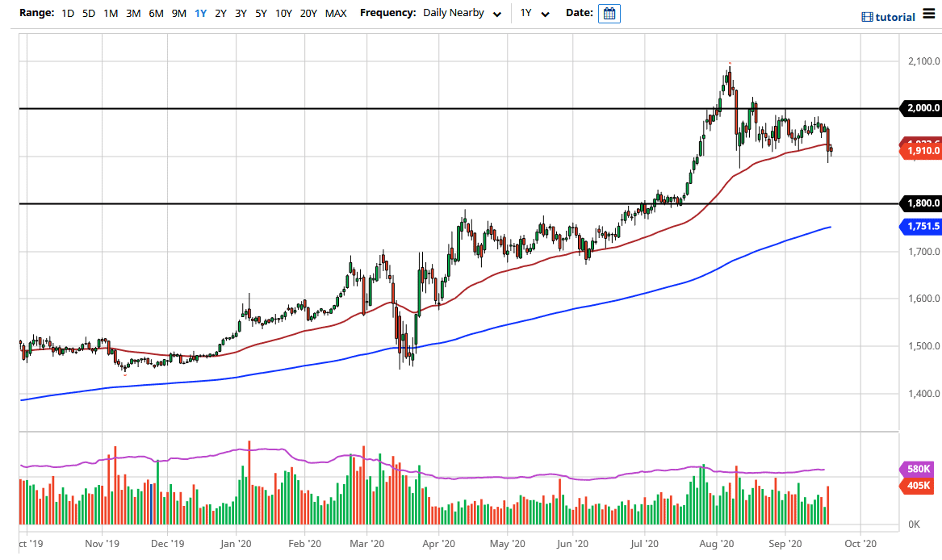Open the hamburger menu icon
The image size is (942, 560).
[929, 13]
